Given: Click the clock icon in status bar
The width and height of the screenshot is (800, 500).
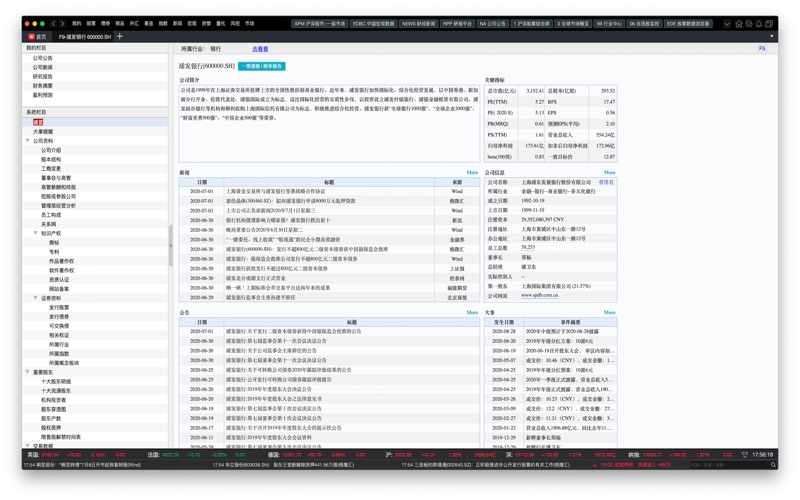Looking at the screenshot, I should click(744, 455).
